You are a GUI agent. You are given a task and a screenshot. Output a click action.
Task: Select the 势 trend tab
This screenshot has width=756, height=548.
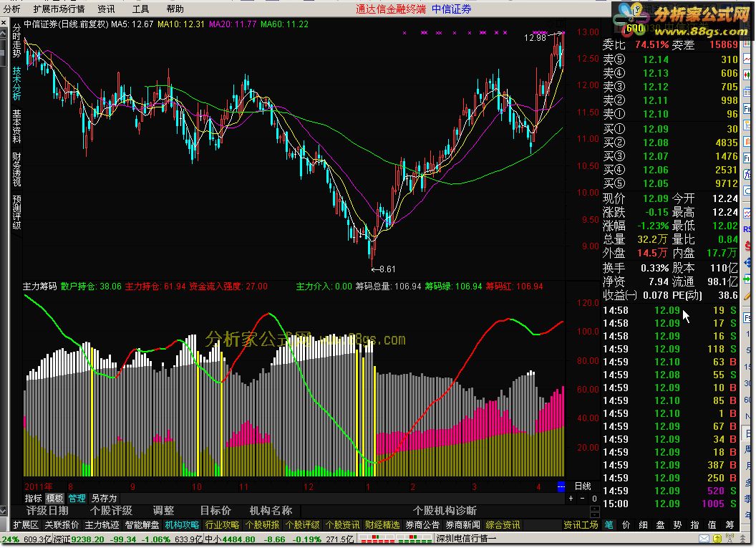(677, 525)
